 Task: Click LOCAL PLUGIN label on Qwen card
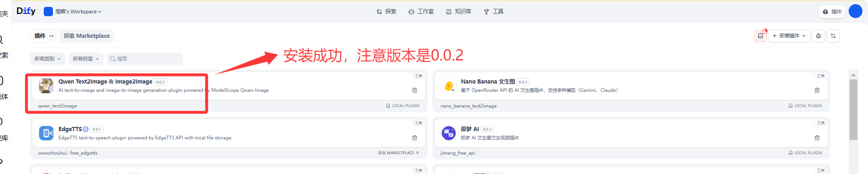click(x=403, y=106)
